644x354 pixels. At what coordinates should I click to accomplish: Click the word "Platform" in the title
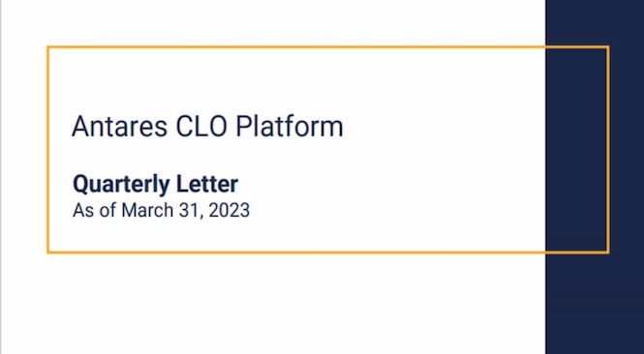click(x=290, y=127)
